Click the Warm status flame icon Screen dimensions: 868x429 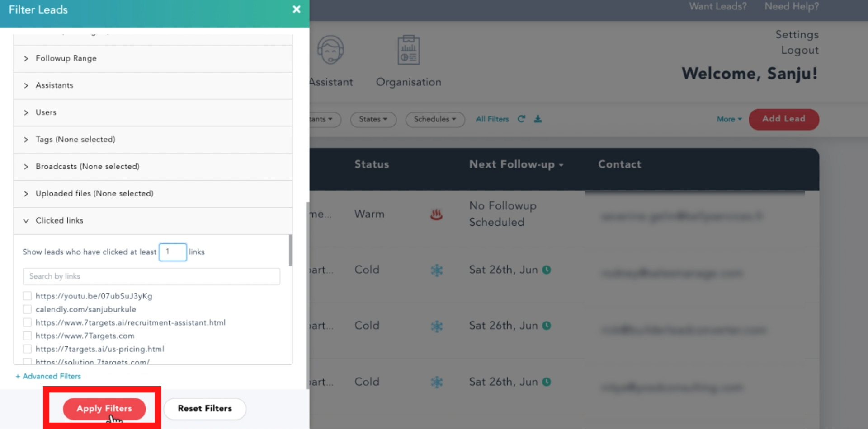pos(436,214)
